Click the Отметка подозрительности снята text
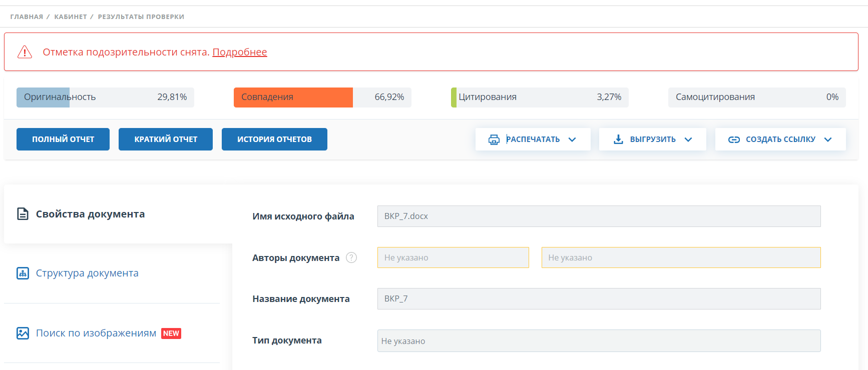 coord(126,52)
